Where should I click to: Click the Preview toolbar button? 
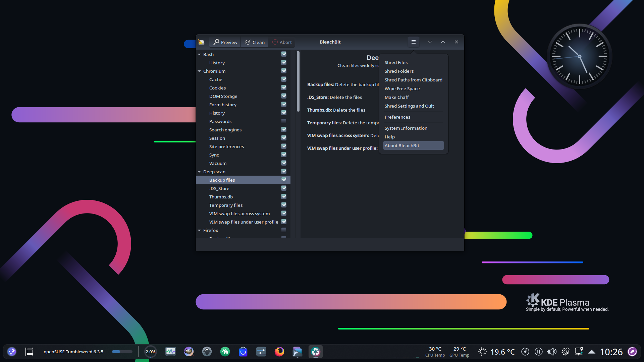(x=225, y=42)
